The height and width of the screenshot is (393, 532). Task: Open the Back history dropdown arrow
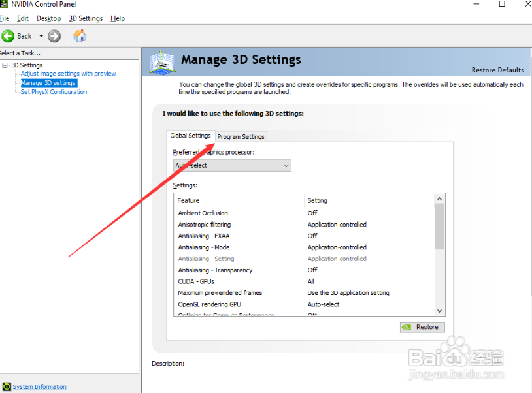click(41, 36)
